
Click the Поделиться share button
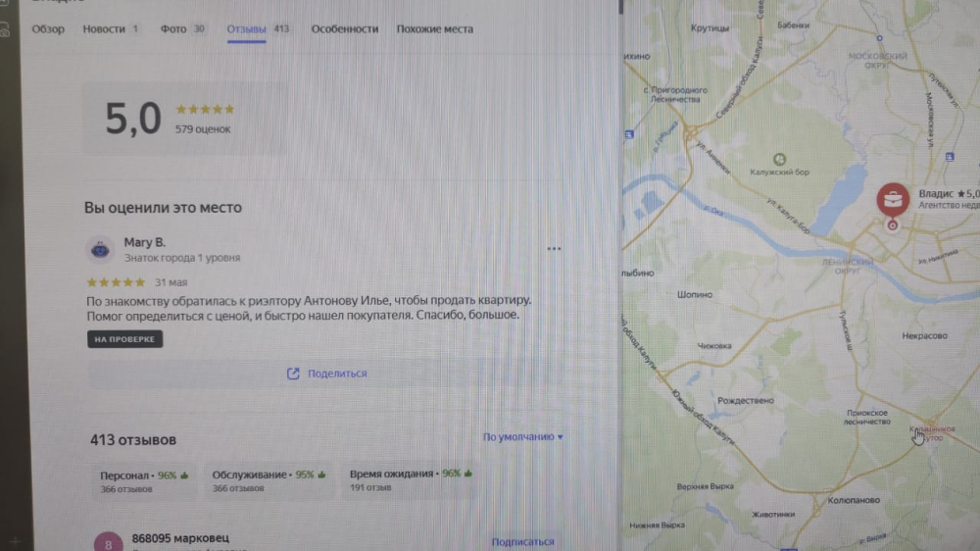[x=326, y=374]
